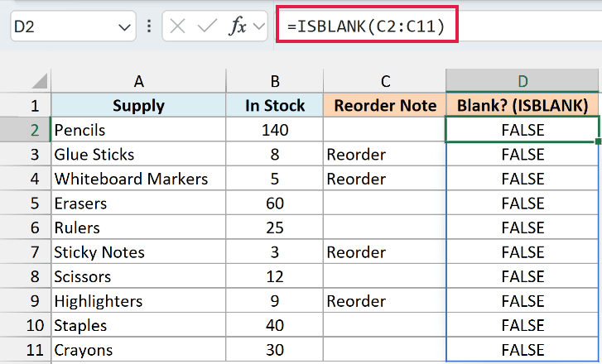
Task: Select the Glue Sticks cell
Action: tap(138, 155)
